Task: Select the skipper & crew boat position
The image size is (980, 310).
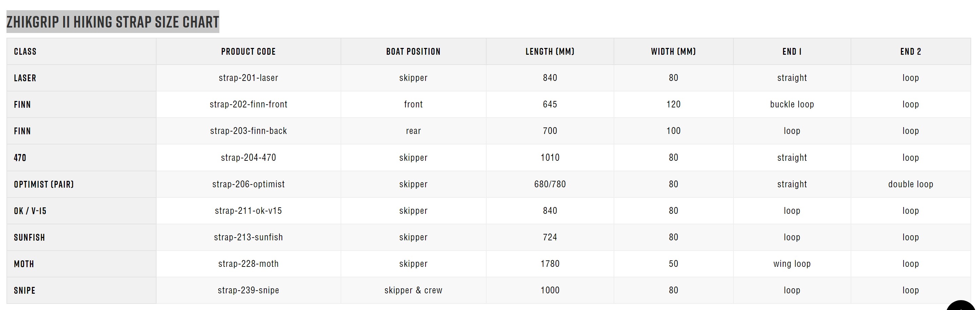Action: coord(413,291)
